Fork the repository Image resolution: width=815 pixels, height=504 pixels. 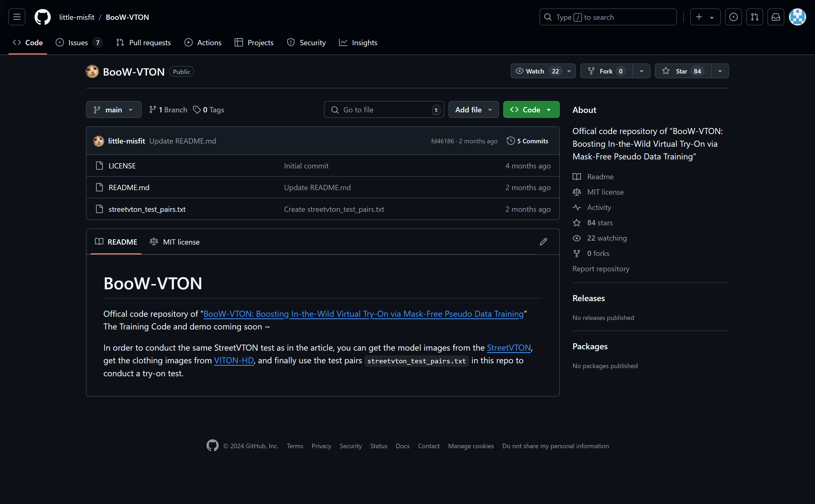click(x=607, y=71)
